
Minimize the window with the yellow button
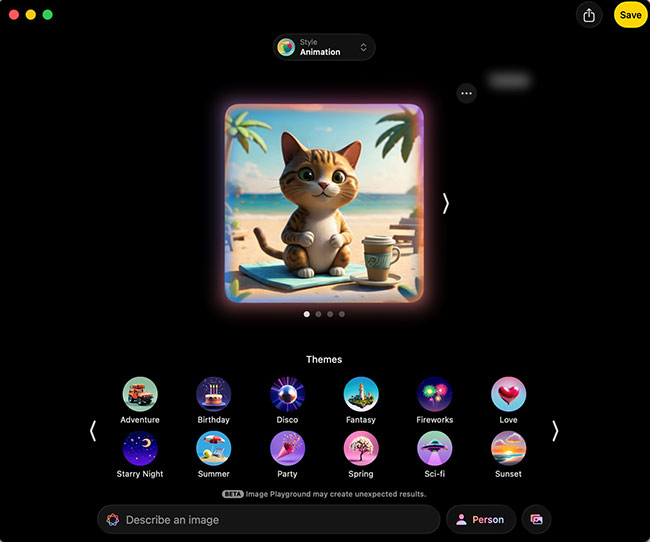[x=31, y=15]
